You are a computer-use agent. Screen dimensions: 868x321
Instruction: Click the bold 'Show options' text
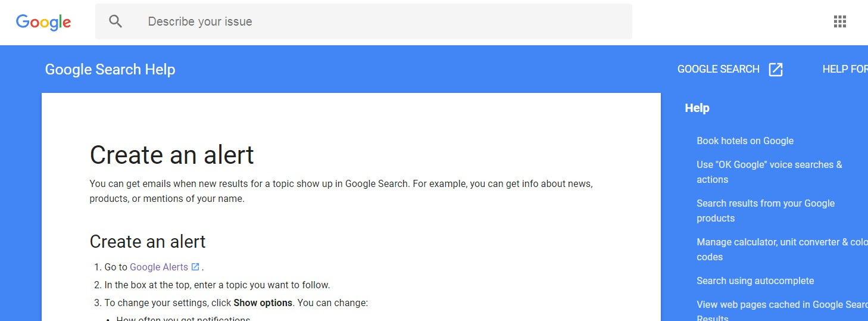click(x=263, y=303)
